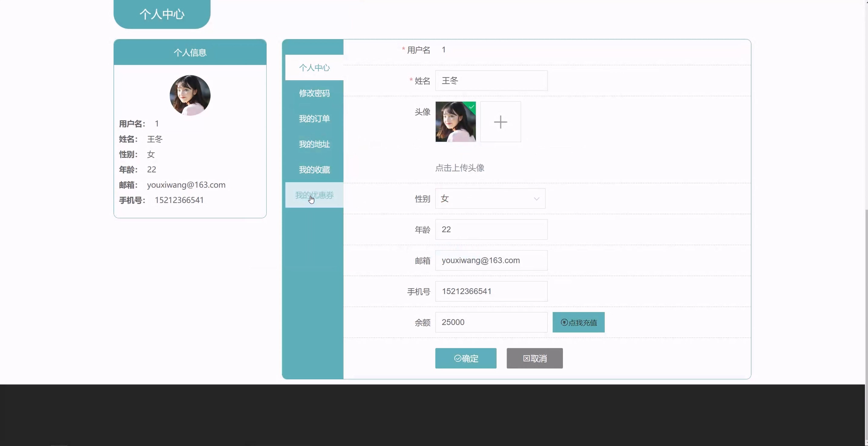Select 我的收藏 in sidebar
This screenshot has width=868, height=446.
314,170
